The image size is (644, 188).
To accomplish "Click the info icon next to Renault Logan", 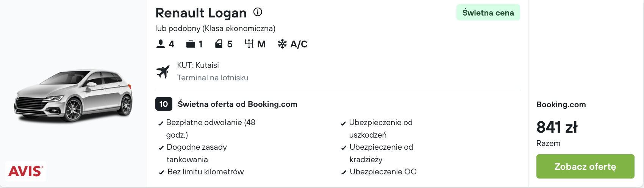I will 258,12.
